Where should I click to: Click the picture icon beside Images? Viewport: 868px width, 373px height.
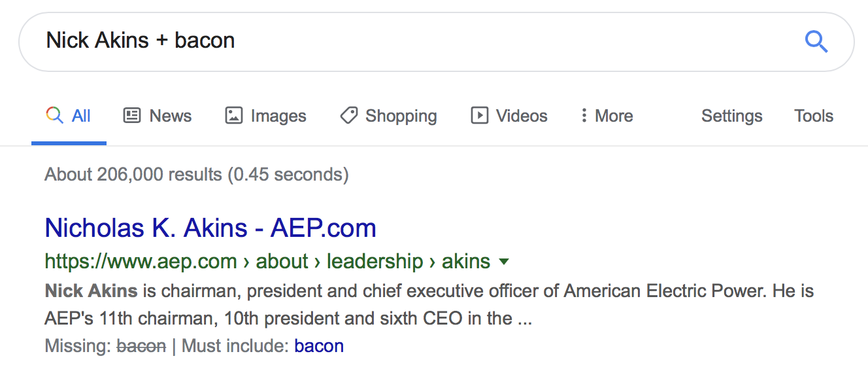click(233, 116)
